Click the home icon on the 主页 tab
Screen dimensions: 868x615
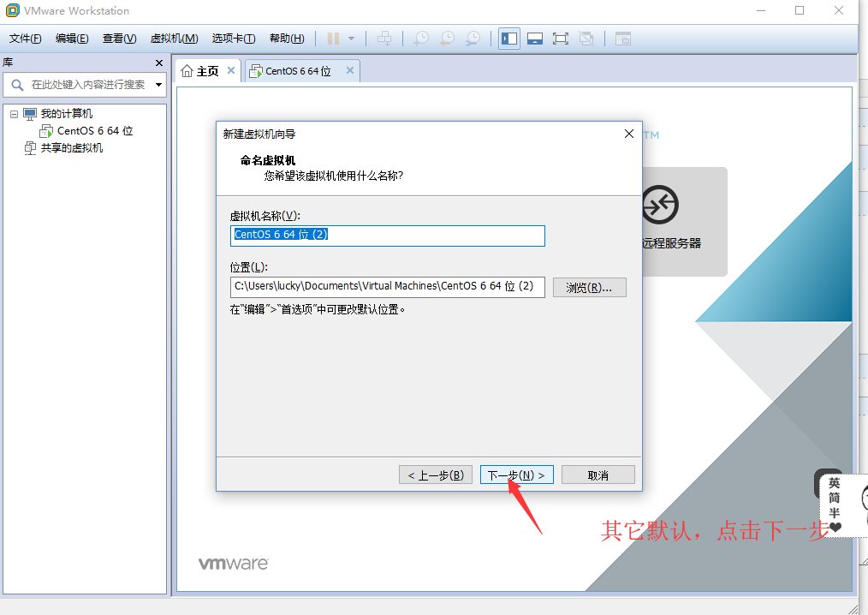[x=187, y=71]
